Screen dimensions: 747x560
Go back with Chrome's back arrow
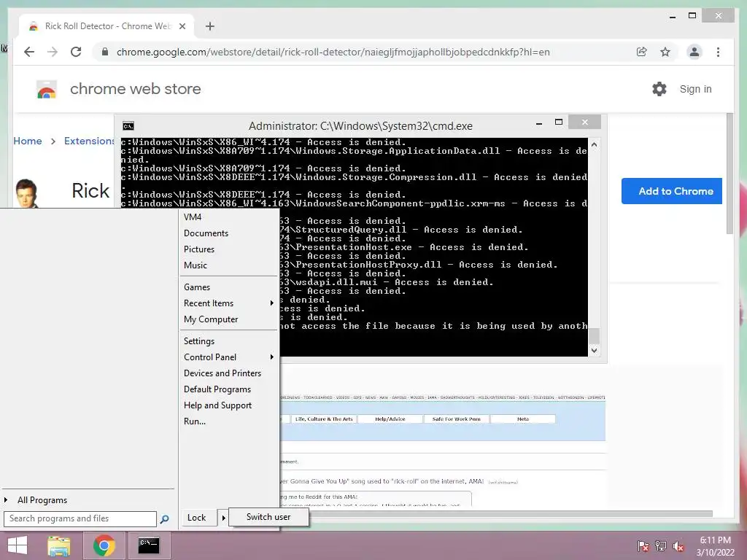[x=29, y=52]
